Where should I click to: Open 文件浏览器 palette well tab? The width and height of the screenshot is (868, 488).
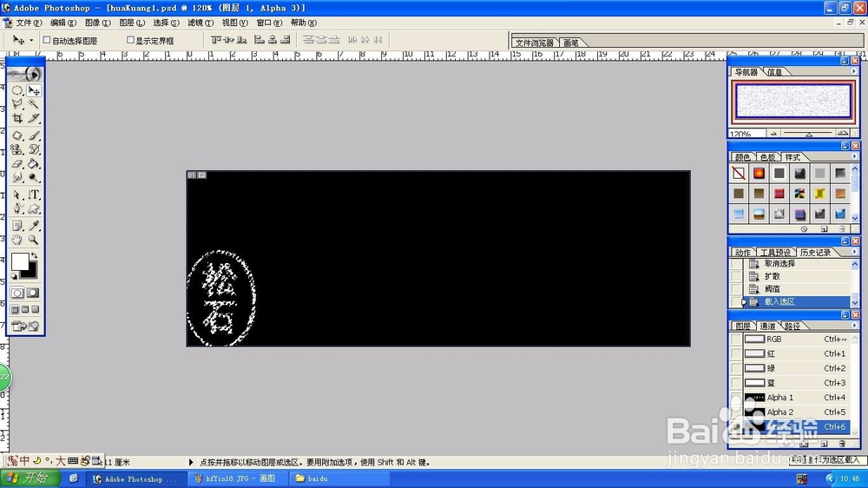point(534,43)
